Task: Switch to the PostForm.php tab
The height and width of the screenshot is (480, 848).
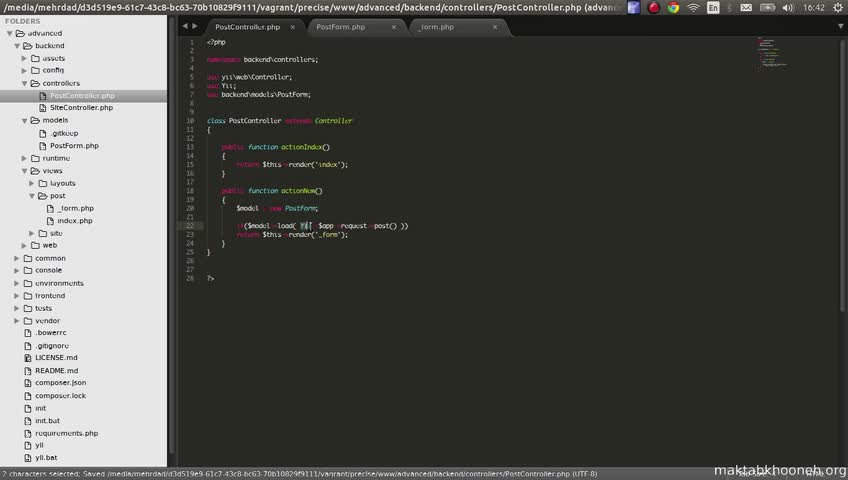Action: point(341,27)
